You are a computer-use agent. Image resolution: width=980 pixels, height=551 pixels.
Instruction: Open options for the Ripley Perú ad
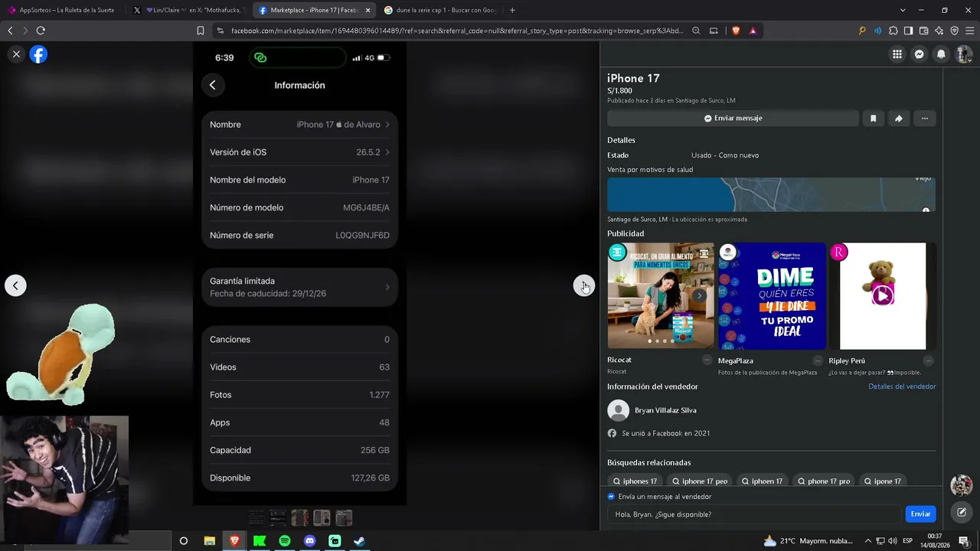pyautogui.click(x=928, y=360)
